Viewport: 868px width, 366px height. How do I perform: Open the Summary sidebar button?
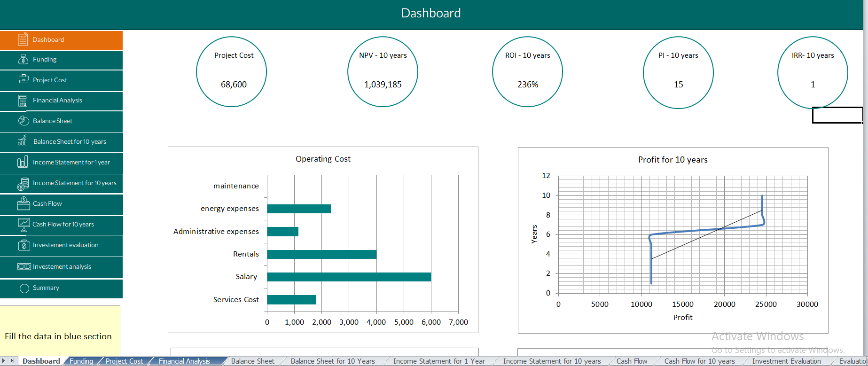pos(61,288)
